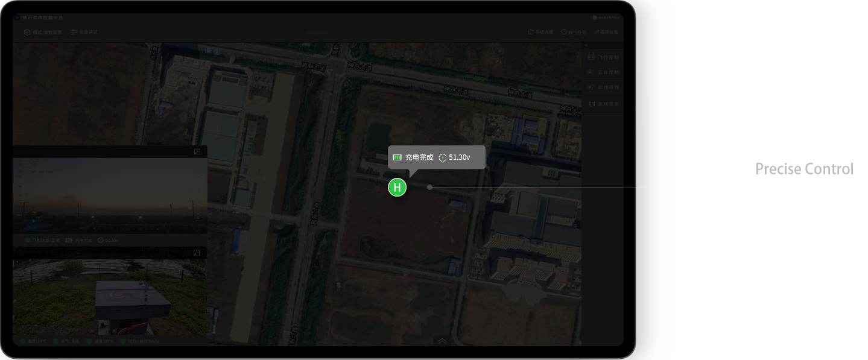This screenshot has width=868, height=360.
Task: Select 云台控制 gimbal control in sidebar
Action: [x=603, y=72]
